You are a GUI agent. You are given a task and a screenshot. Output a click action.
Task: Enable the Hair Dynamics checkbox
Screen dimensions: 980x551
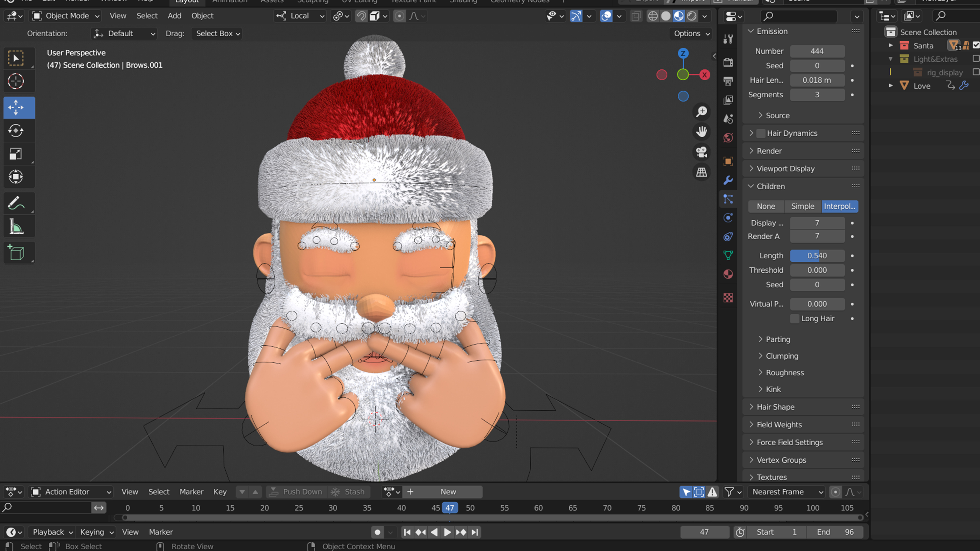[761, 133]
